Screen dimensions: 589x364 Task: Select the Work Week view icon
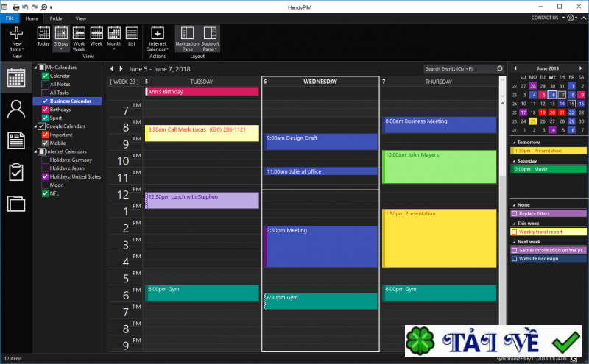tap(79, 33)
